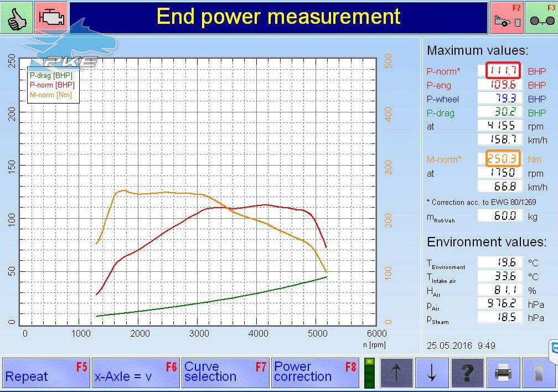This screenshot has height=392, width=558.
Task: Select the P-norm maximum value field
Action: click(503, 71)
